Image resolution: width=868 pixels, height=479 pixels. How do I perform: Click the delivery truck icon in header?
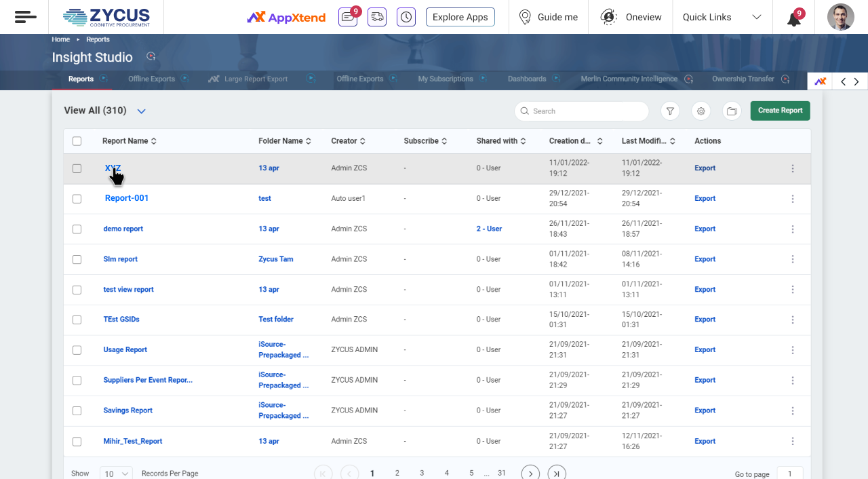pyautogui.click(x=377, y=17)
